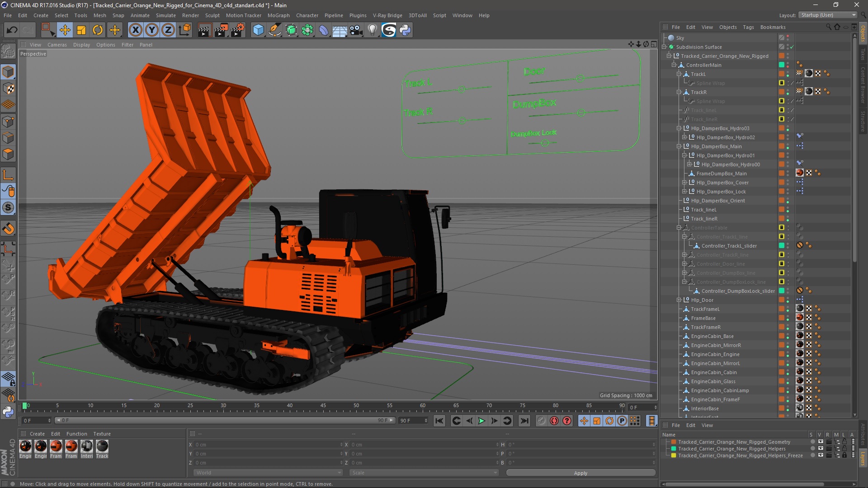Activate the Rotate tool

click(98, 30)
